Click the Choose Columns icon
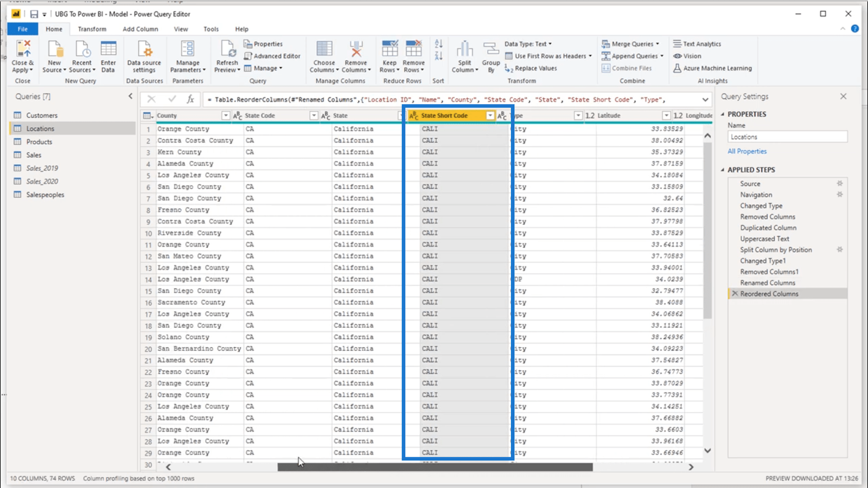This screenshot has height=488, width=868. point(324,49)
